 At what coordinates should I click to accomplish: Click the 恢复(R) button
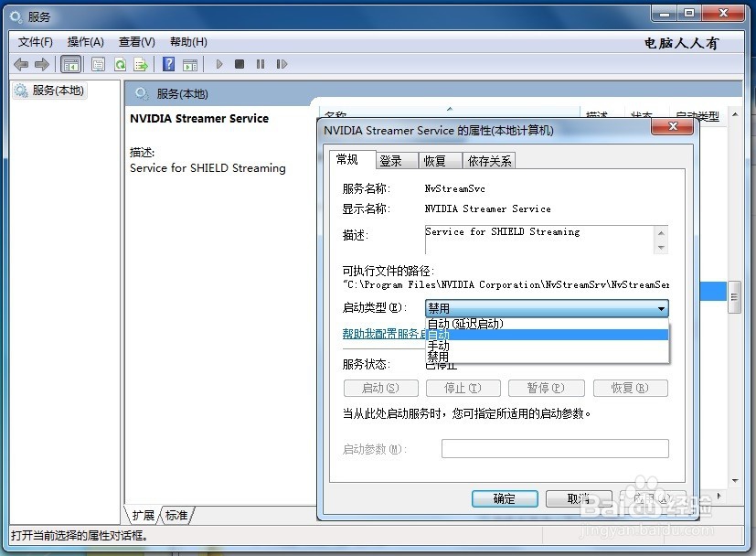(x=631, y=388)
